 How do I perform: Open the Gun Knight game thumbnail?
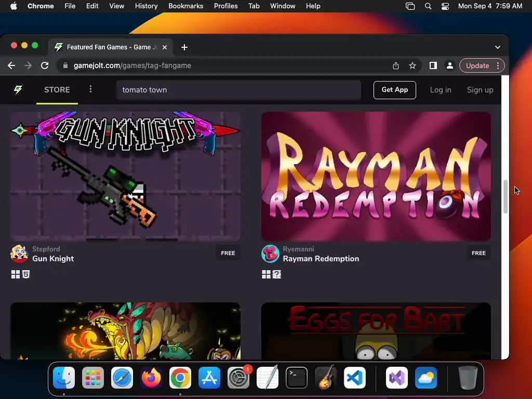(x=126, y=177)
